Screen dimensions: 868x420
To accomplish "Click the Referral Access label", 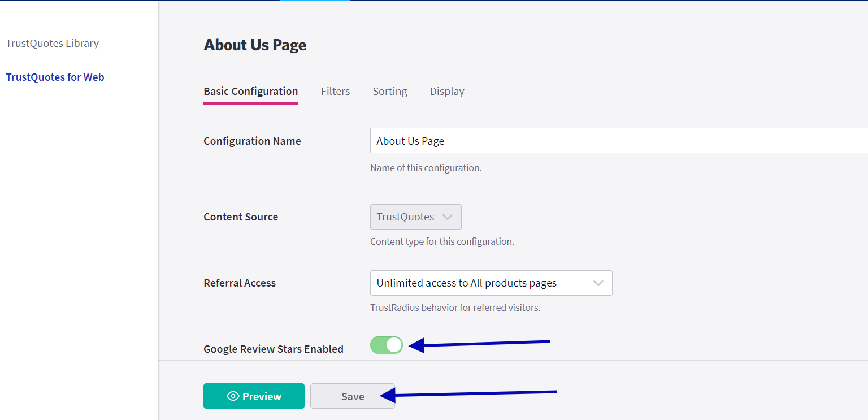I will (x=240, y=283).
